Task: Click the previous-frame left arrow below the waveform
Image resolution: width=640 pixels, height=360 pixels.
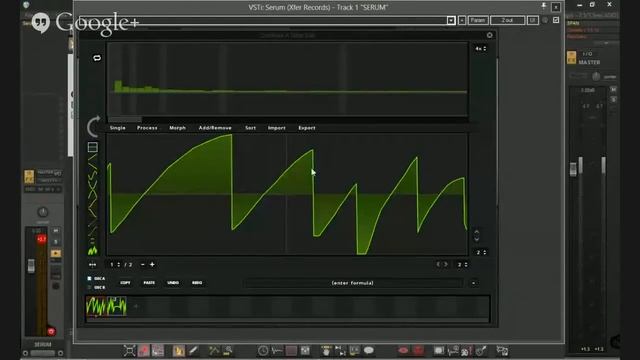Action: coord(438,264)
